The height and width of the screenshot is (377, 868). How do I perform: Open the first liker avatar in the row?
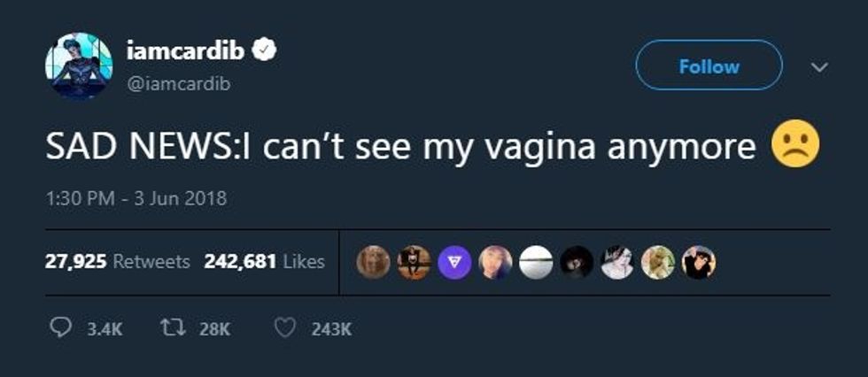click(373, 262)
